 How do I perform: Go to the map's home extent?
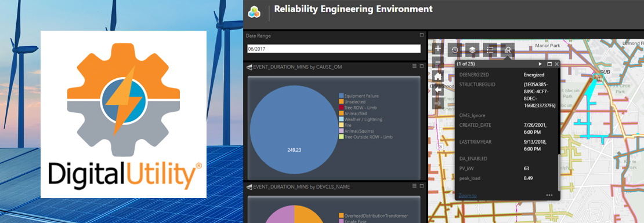(438, 76)
